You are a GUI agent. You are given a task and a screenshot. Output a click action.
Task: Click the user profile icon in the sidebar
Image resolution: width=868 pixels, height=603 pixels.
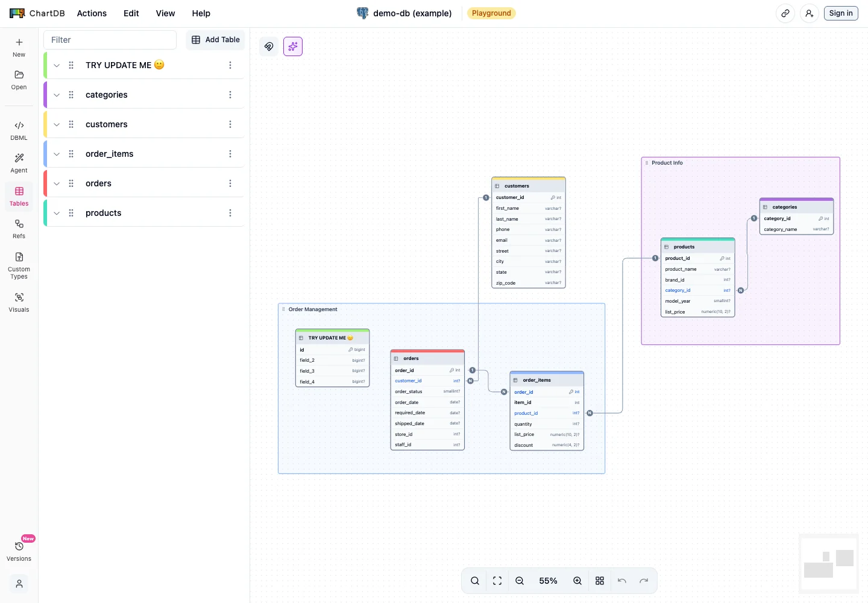point(19,584)
